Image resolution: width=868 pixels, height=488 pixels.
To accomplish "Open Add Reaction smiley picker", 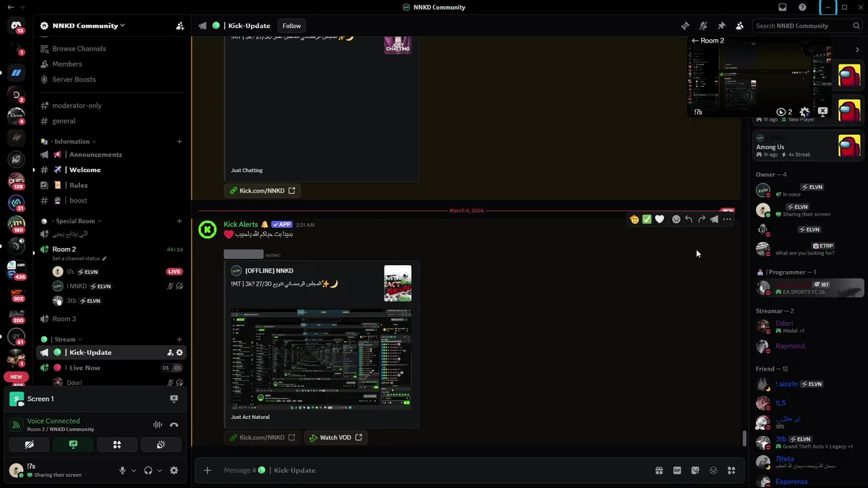I will pos(676,219).
